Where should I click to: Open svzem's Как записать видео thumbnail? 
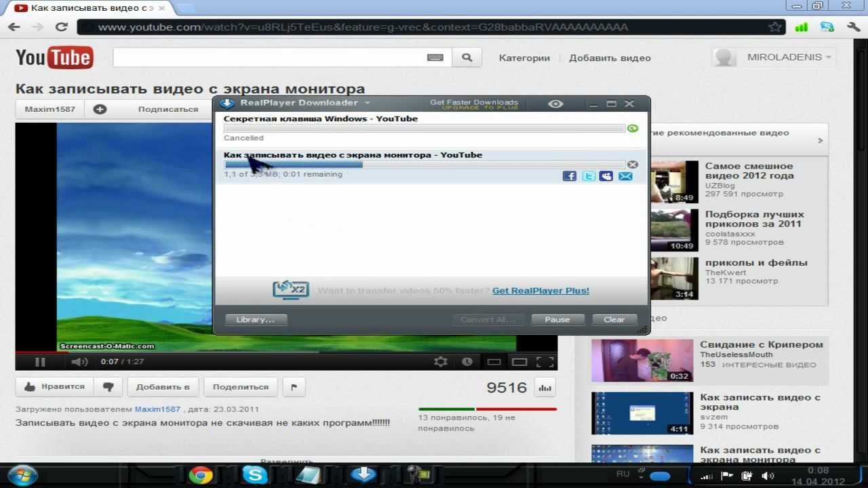[x=642, y=413]
